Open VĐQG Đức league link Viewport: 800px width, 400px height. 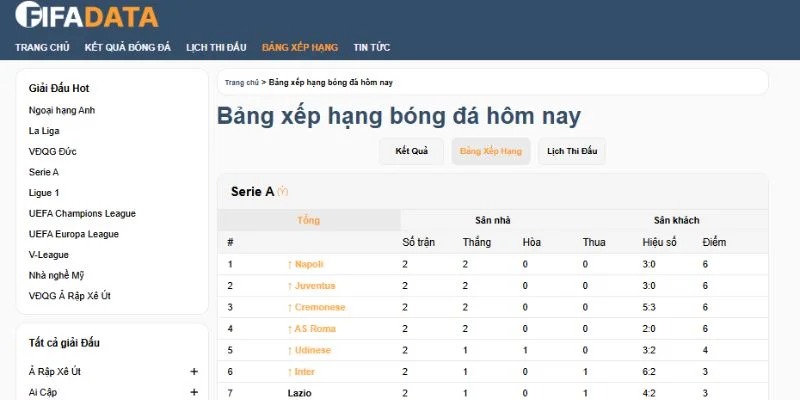[53, 152]
